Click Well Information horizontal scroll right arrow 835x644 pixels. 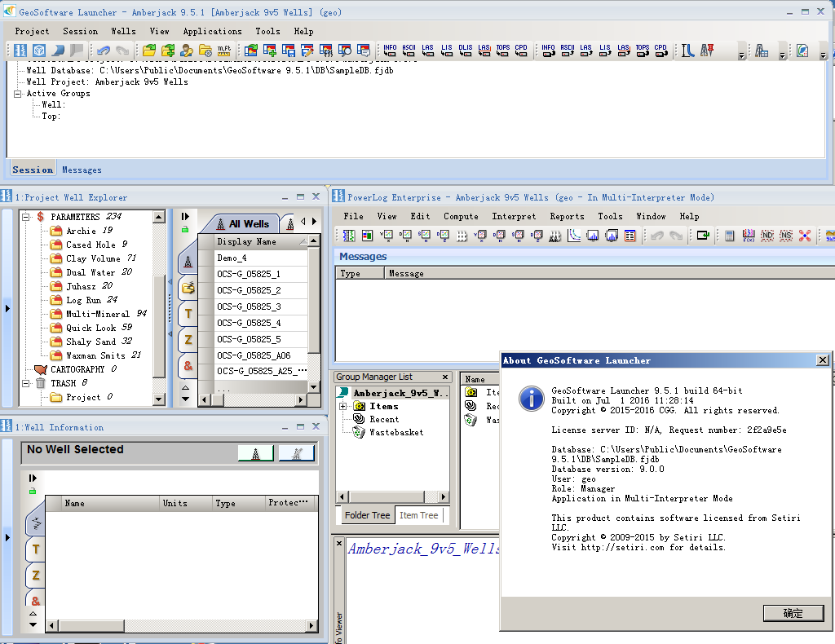(312, 625)
